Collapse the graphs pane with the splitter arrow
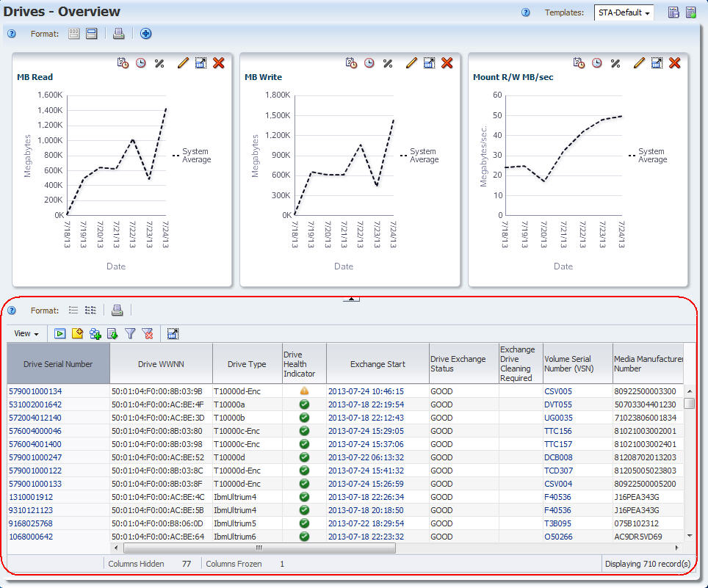This screenshot has width=708, height=588. coord(352,298)
